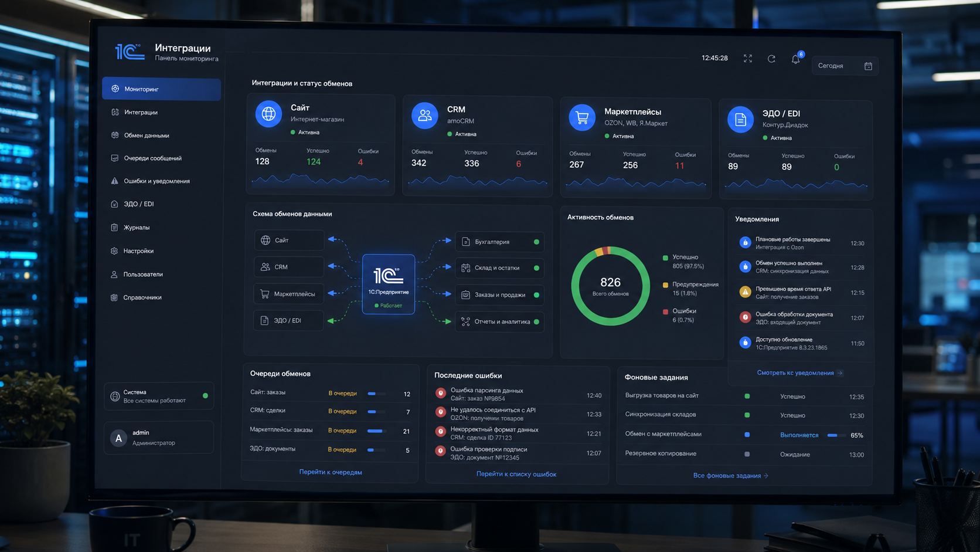Select the ЭДО: документы queue row
980x552 pixels.
coord(330,449)
